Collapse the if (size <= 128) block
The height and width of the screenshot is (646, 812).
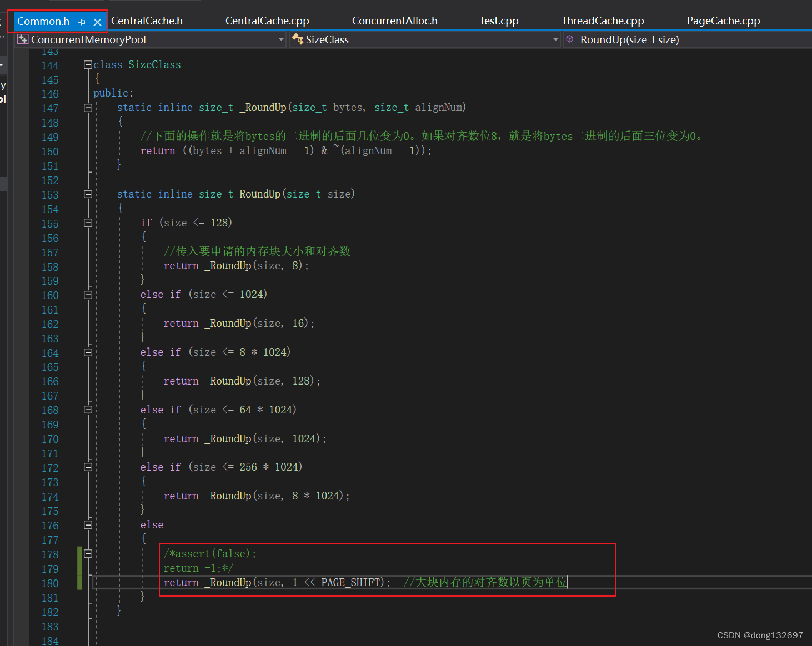click(x=88, y=223)
